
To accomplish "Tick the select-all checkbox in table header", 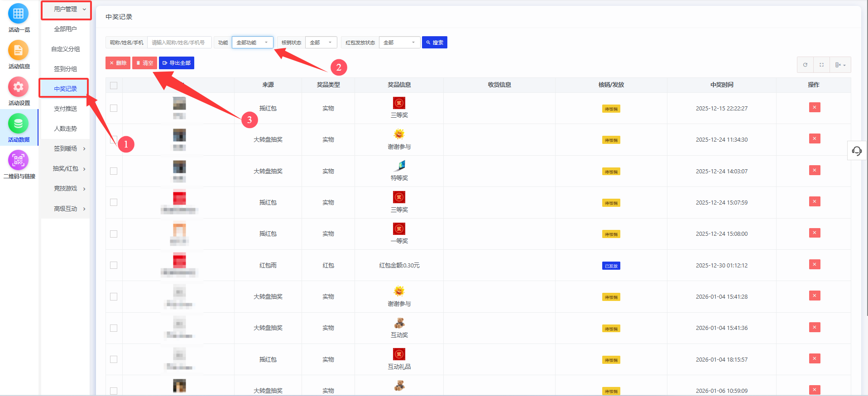I will (x=114, y=86).
